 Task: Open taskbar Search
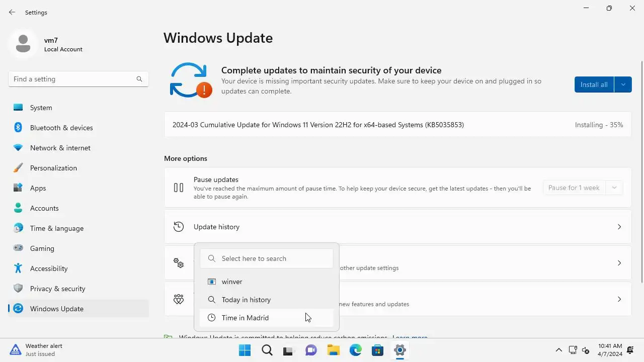[x=267, y=350]
